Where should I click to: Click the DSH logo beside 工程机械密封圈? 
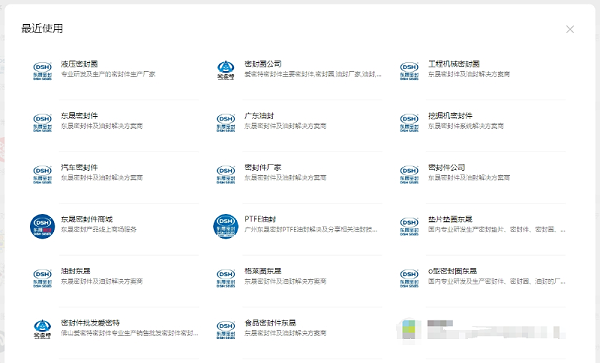pos(409,71)
